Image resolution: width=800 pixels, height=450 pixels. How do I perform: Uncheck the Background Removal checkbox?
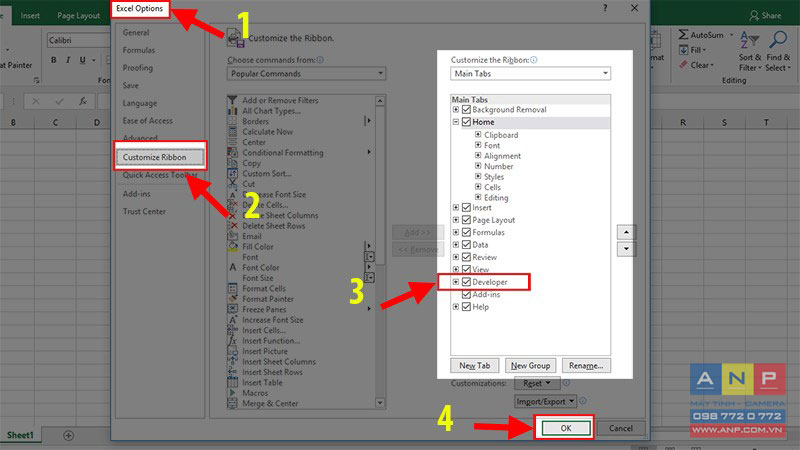pyautogui.click(x=466, y=110)
